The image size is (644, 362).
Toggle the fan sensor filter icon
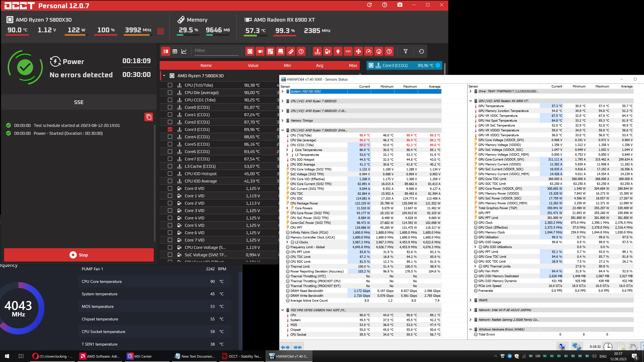click(x=358, y=51)
